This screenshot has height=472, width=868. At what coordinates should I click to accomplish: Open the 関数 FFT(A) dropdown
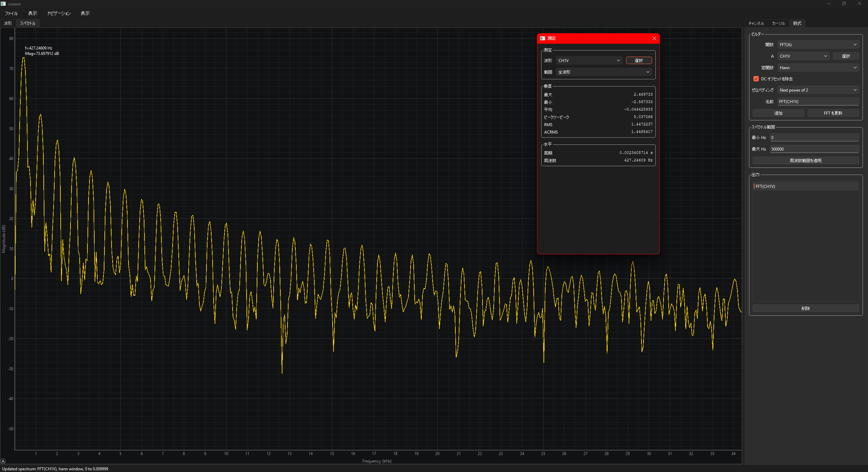pyautogui.click(x=818, y=44)
